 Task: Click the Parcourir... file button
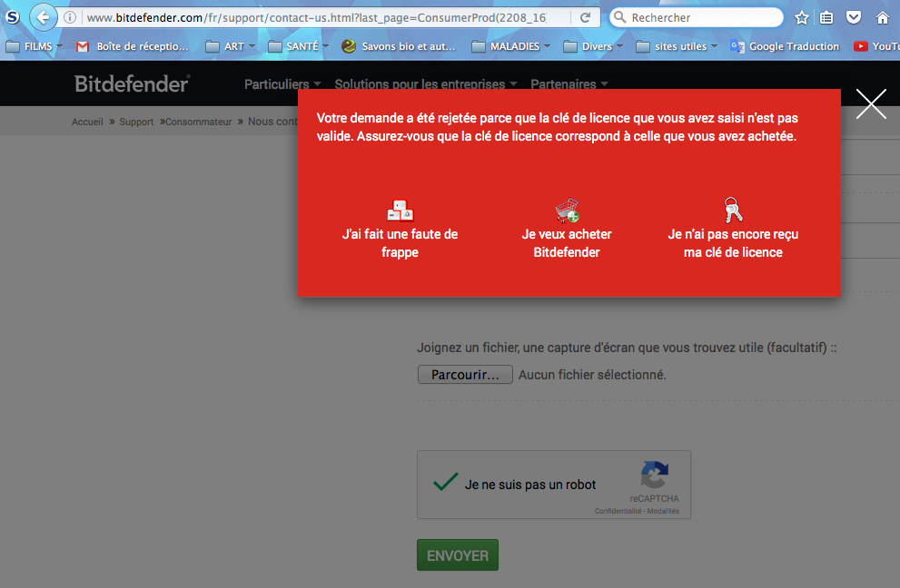click(465, 375)
